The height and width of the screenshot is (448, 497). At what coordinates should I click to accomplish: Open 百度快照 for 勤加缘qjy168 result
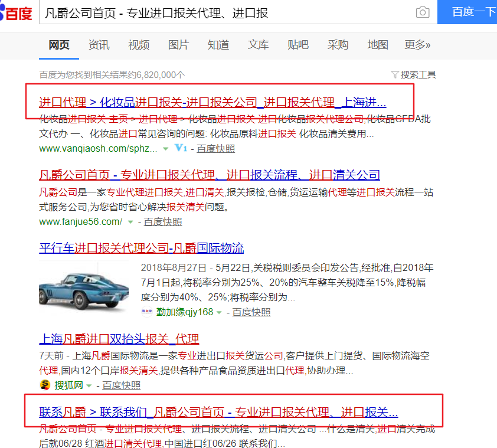251,312
